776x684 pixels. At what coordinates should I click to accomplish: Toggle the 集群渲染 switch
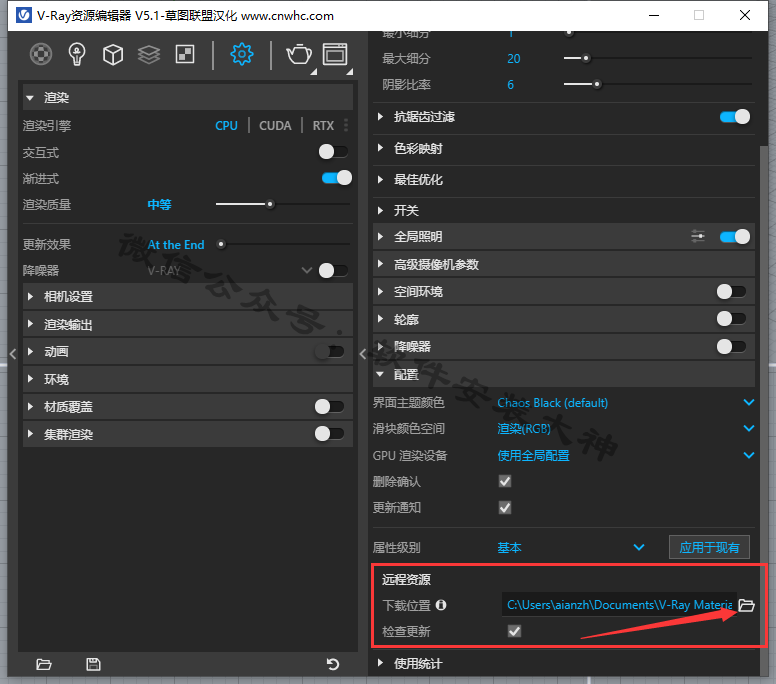329,434
